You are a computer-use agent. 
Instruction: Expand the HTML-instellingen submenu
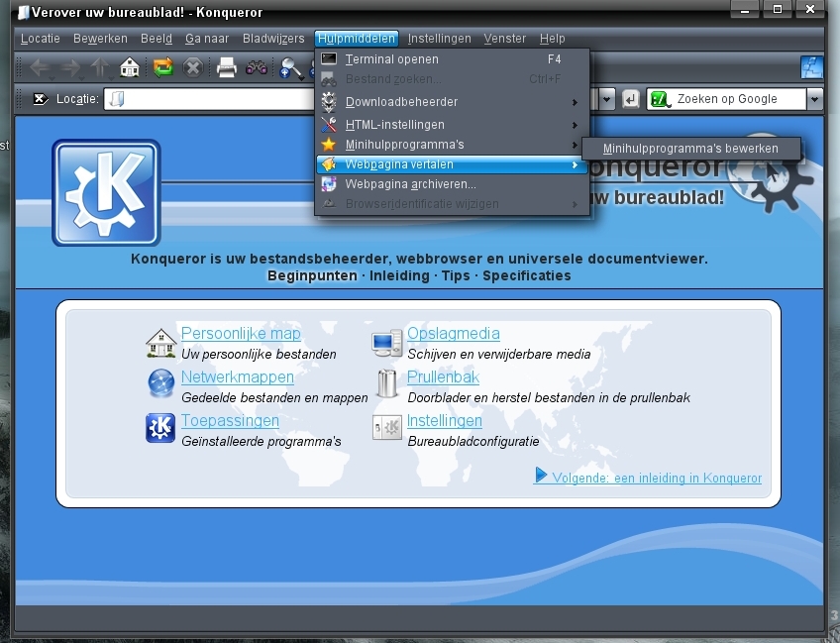[x=575, y=125]
